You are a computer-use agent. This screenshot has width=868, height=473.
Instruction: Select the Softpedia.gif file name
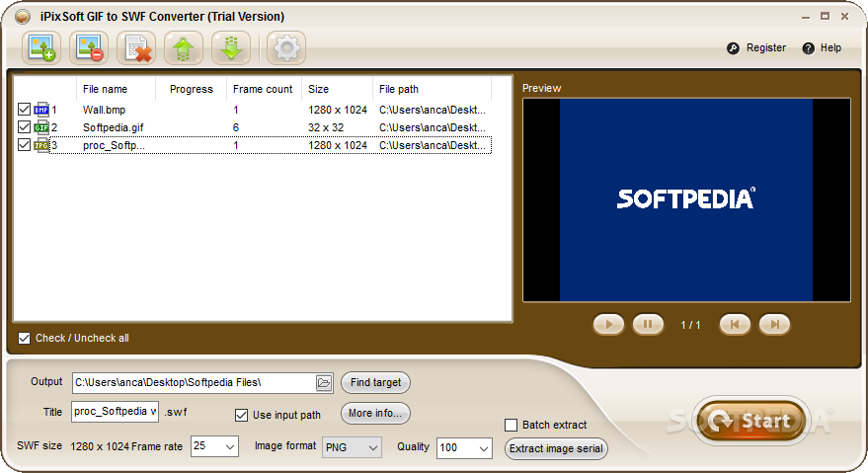(113, 127)
